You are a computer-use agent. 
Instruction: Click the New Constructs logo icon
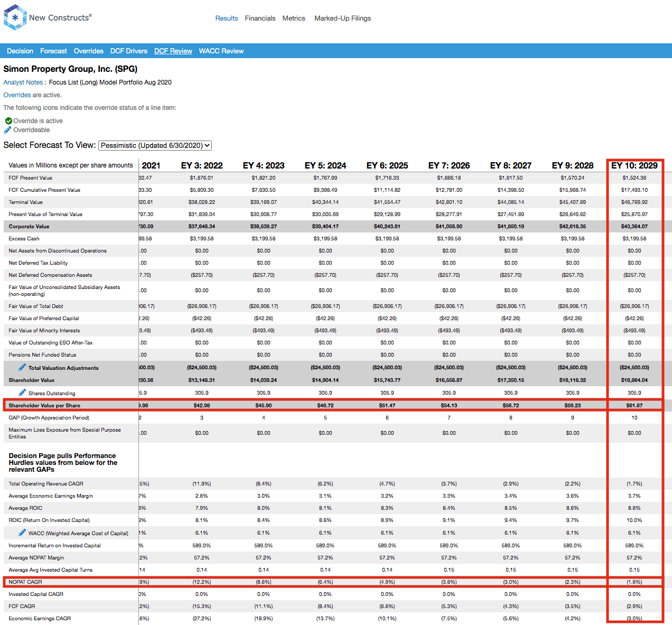click(x=15, y=17)
